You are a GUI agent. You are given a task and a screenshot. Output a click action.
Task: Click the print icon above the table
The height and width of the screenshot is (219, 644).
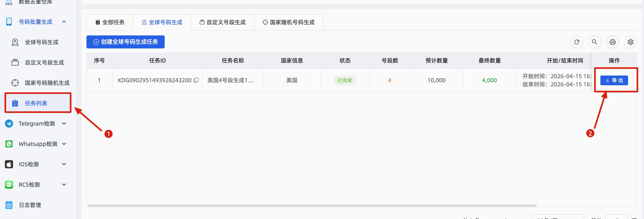(612, 42)
